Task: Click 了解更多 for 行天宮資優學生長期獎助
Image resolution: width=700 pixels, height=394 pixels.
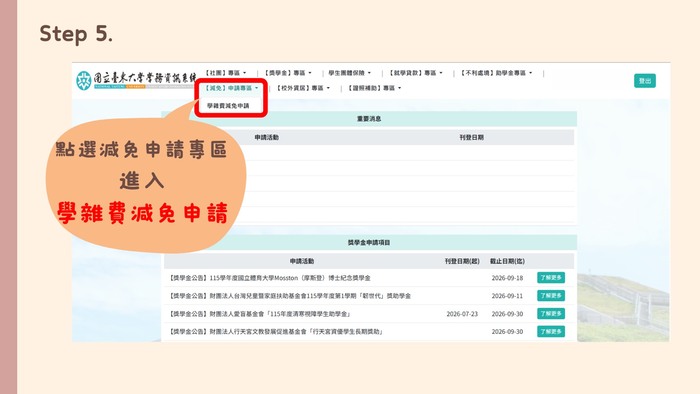Action: 551,332
